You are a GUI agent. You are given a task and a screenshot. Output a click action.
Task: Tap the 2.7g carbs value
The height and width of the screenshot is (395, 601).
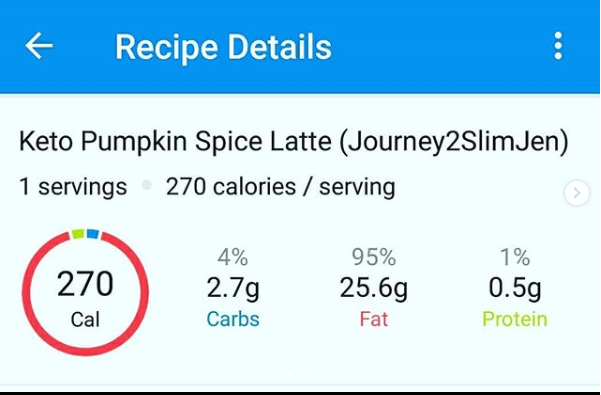tap(233, 288)
